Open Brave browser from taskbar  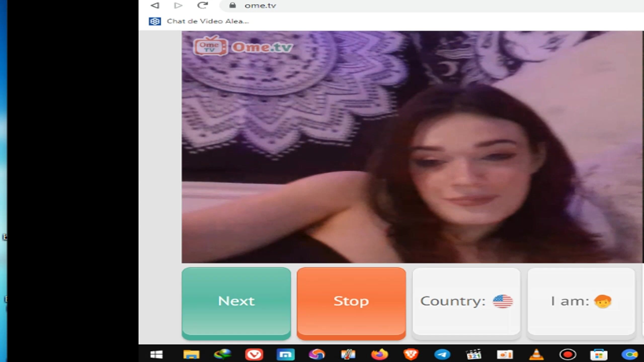point(411,355)
